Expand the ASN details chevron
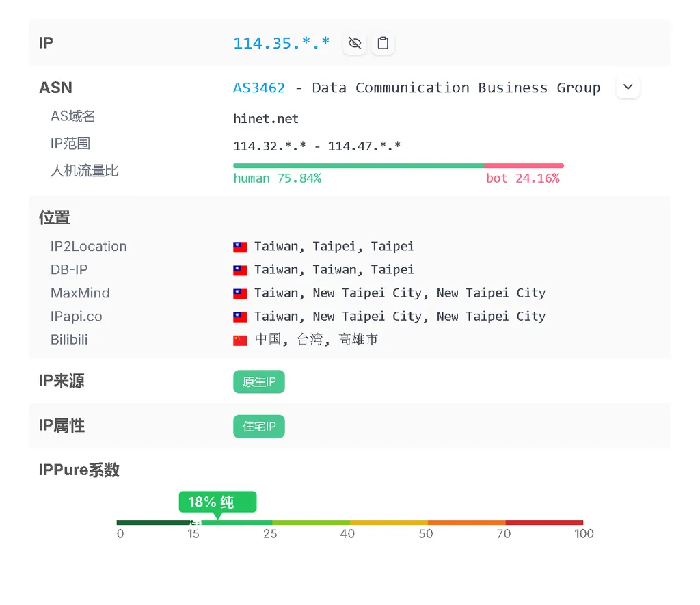Image resolution: width=700 pixels, height=605 pixels. pyautogui.click(x=628, y=88)
